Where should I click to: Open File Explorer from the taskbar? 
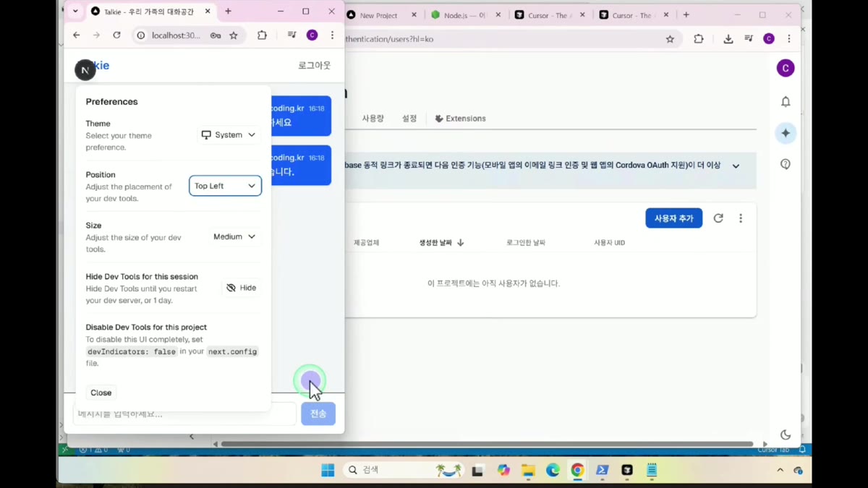click(x=529, y=471)
